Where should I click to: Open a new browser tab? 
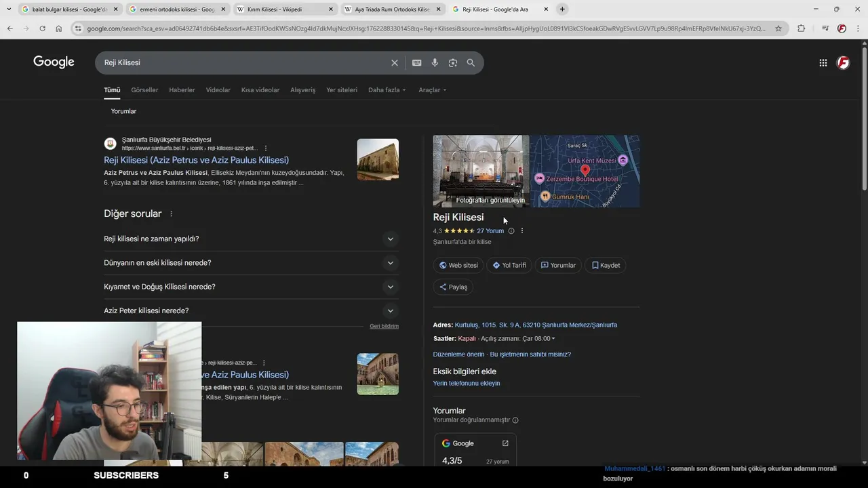tap(562, 9)
